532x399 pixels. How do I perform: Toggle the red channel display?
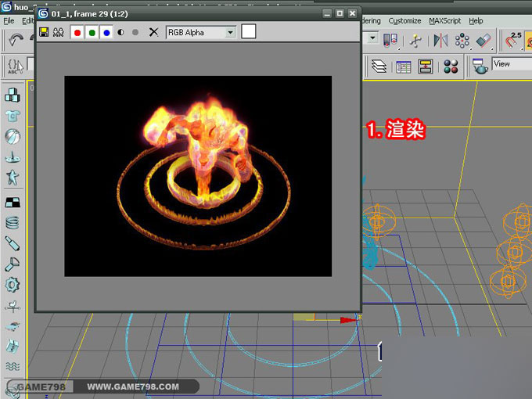coord(77,32)
